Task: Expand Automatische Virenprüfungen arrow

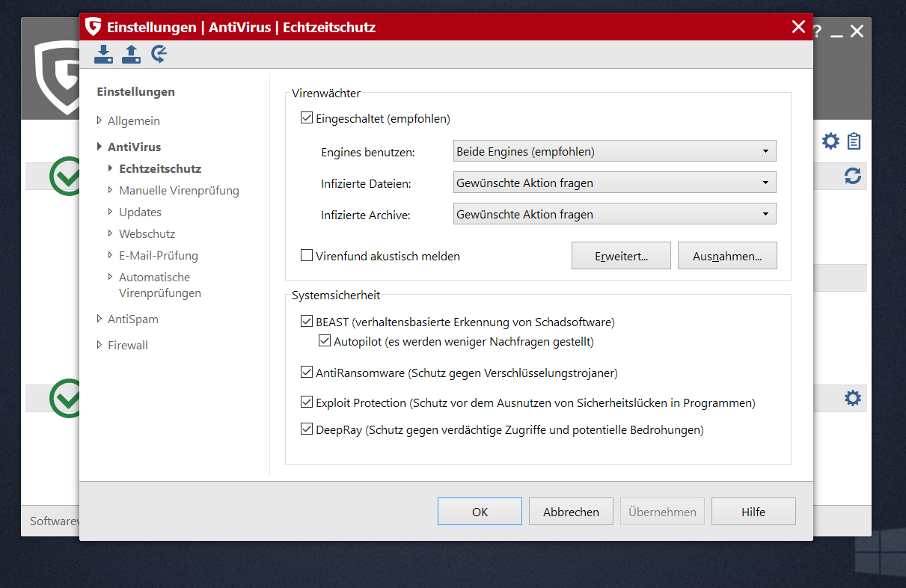Action: pos(111,277)
